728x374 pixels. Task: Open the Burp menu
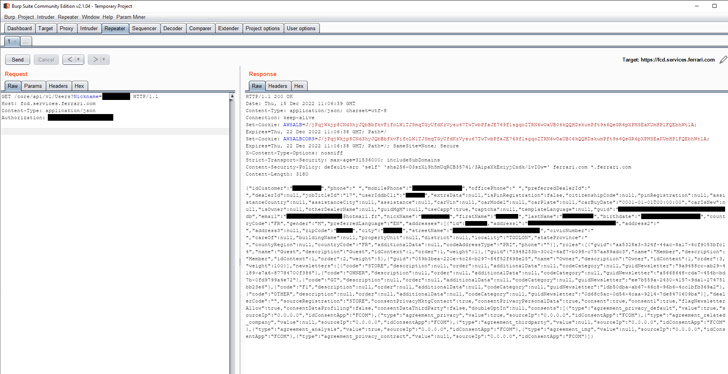tap(9, 17)
